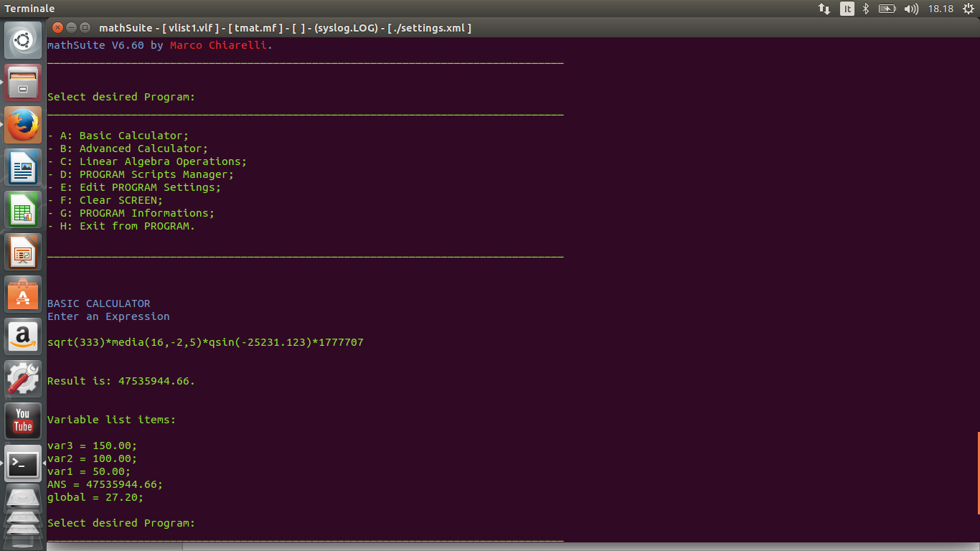
Task: Click the orange terminal scrollbar thumb
Action: 978,474
